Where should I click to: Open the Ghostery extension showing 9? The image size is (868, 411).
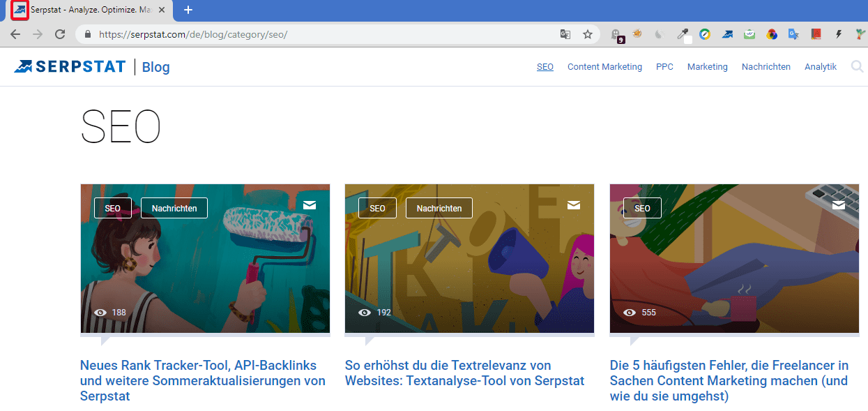coord(617,35)
